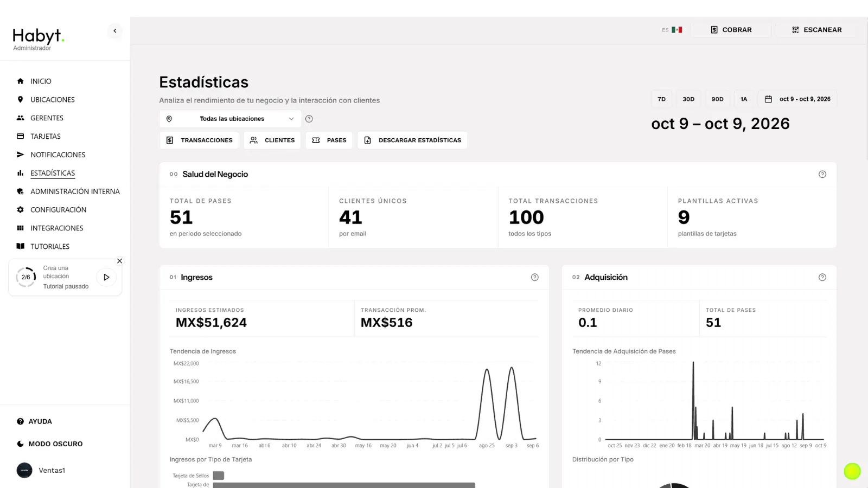The image size is (868, 488).
Task: Collapse the sidebar with the chevron button
Action: [114, 31]
